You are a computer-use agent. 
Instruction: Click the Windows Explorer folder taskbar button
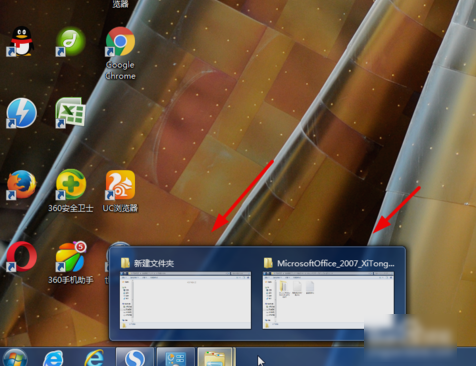point(216,357)
